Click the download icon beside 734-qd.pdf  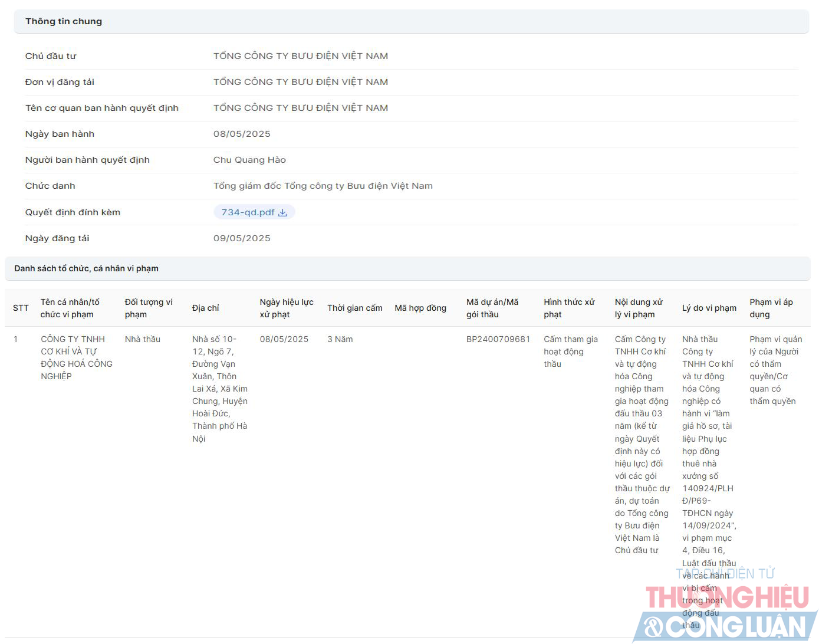click(282, 213)
